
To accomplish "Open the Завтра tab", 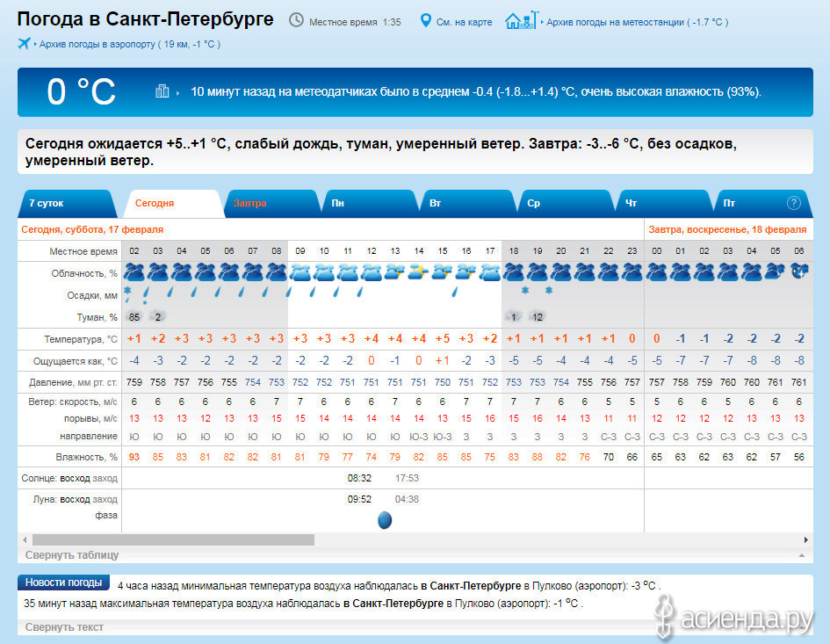I will click(x=271, y=203).
